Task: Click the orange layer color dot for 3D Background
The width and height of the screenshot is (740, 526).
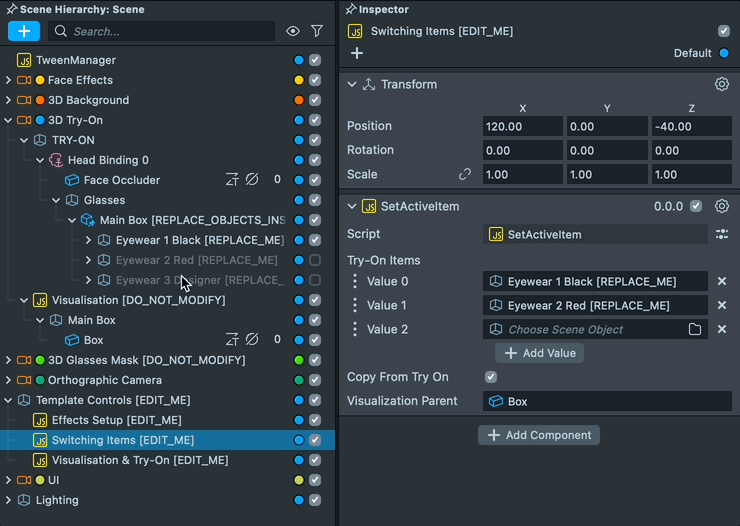Action: coord(299,100)
